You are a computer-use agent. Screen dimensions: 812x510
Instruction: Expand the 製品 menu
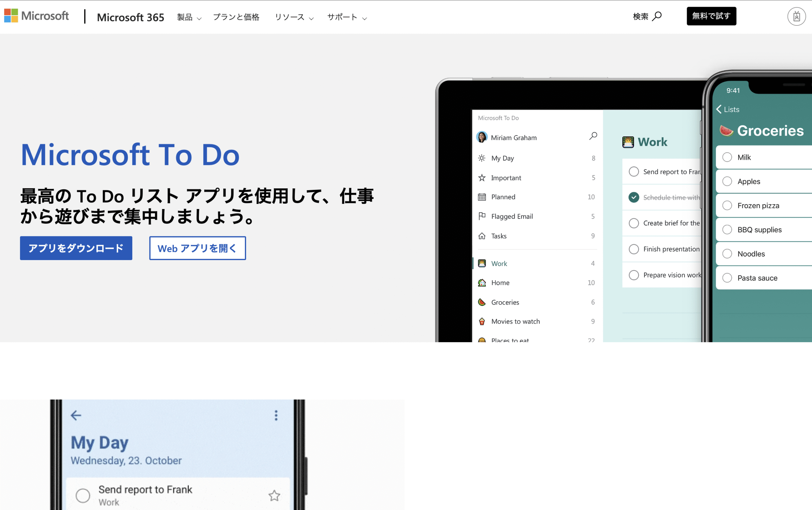point(189,17)
